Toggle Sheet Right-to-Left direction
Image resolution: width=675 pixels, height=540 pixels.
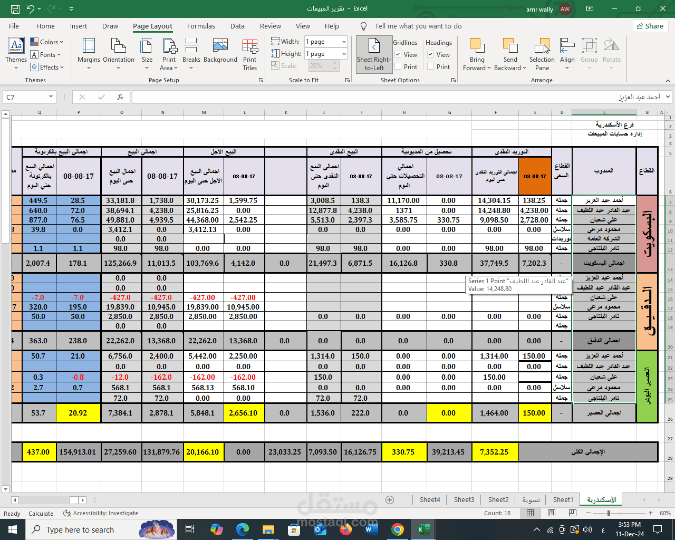[374, 54]
